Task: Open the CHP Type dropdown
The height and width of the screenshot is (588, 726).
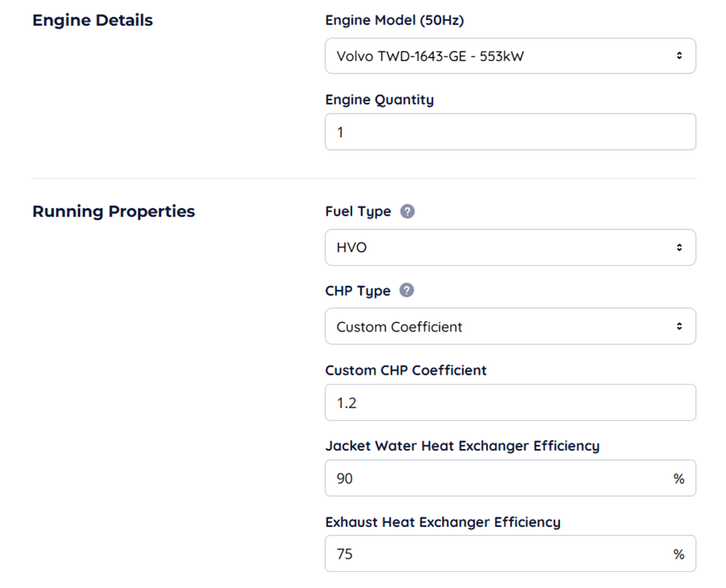Action: [x=510, y=326]
